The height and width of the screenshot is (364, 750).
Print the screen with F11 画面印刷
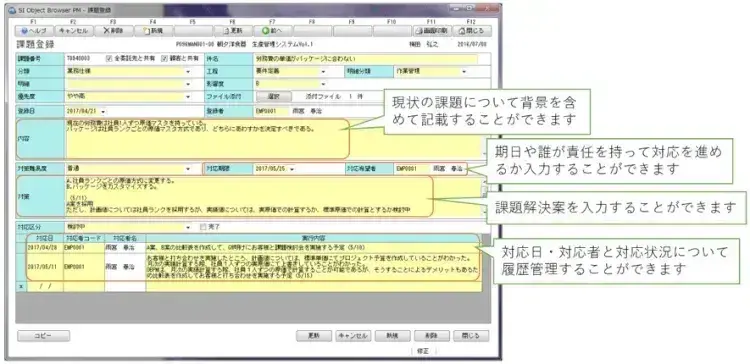(431, 31)
